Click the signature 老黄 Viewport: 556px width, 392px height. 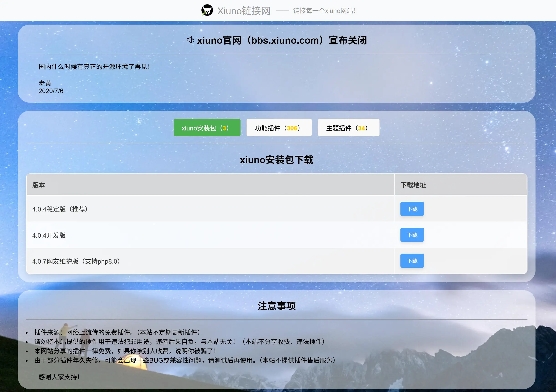(x=45, y=83)
